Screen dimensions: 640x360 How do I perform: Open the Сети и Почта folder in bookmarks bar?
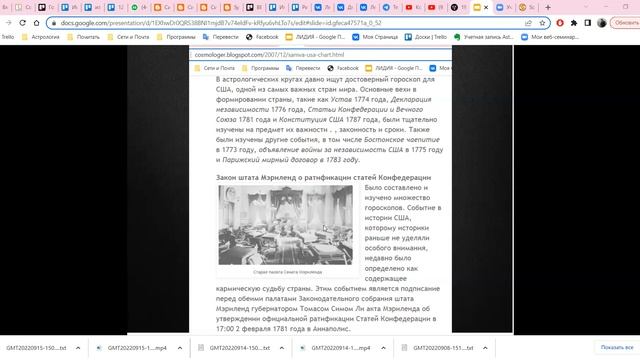click(x=129, y=37)
